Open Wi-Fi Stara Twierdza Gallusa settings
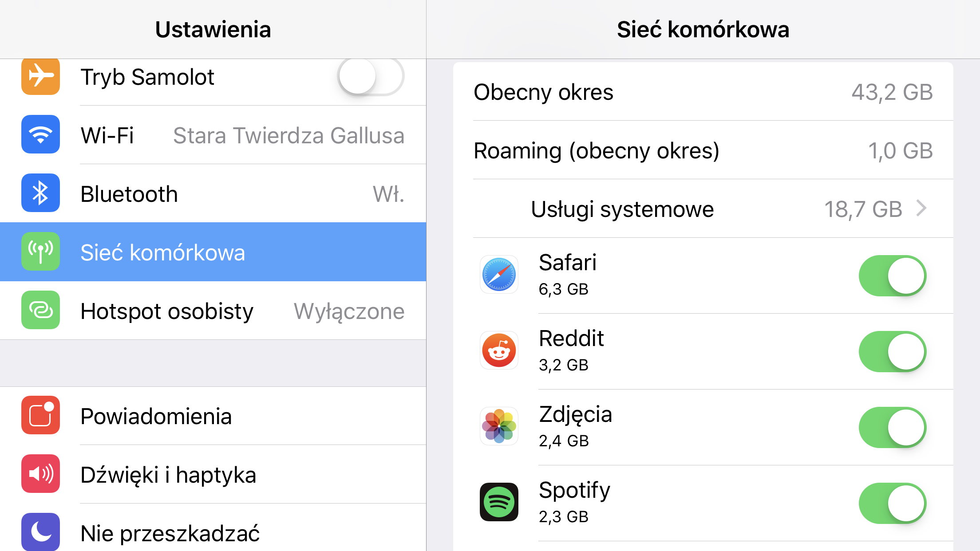 pos(213,135)
